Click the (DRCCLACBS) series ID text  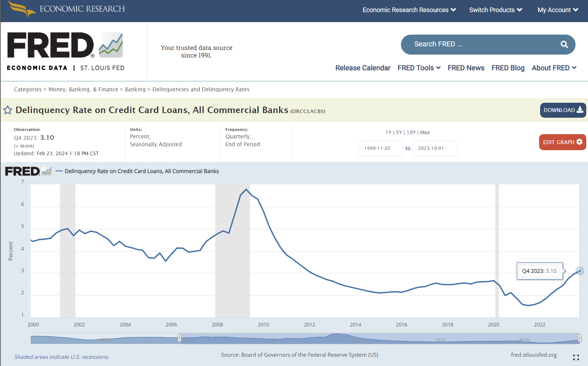[308, 111]
